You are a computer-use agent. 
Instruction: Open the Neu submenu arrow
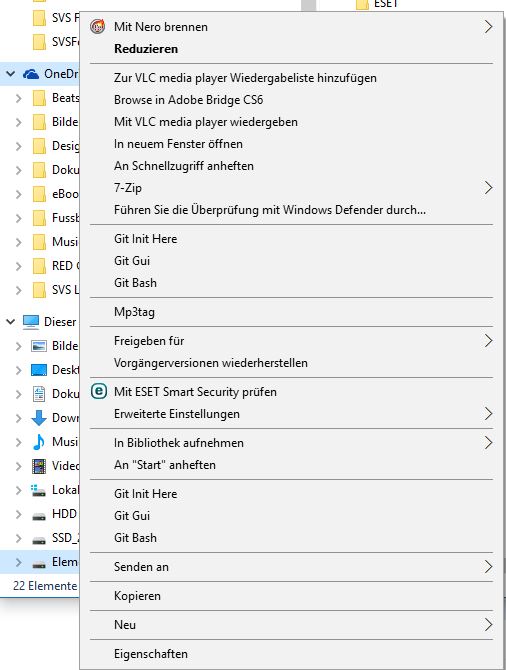pyautogui.click(x=488, y=625)
